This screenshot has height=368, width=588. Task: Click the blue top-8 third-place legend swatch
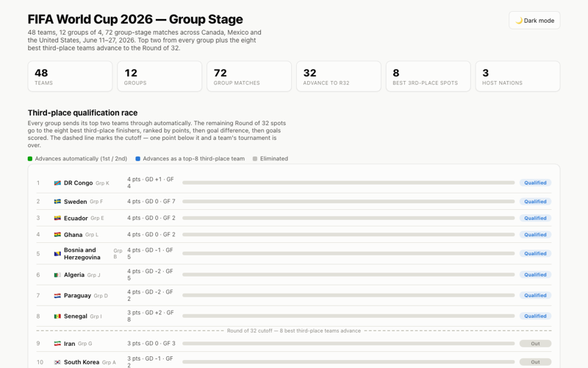coord(137,159)
